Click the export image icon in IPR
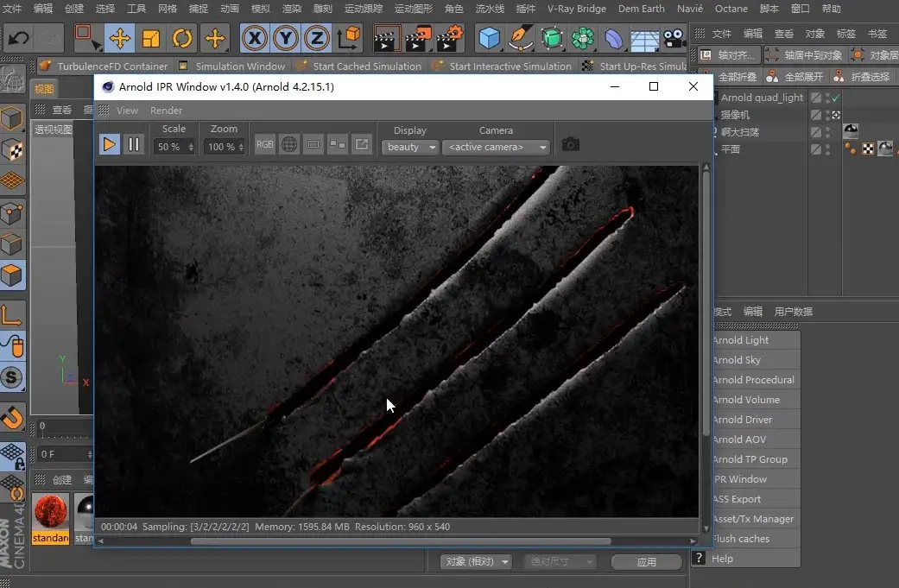This screenshot has width=899, height=588. 361,144
